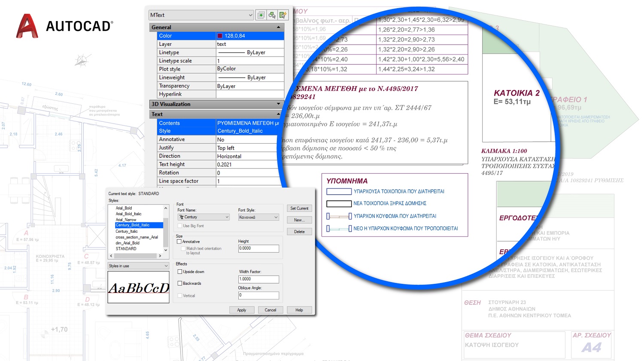Viewport: 644px width, 361px height.
Task: Select STANDARD in the Styles list
Action: coord(126,249)
